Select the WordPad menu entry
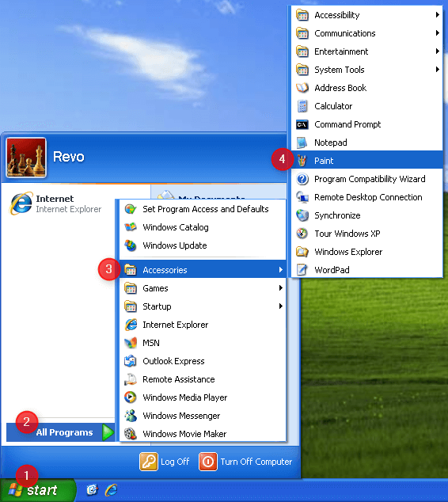 [367, 270]
